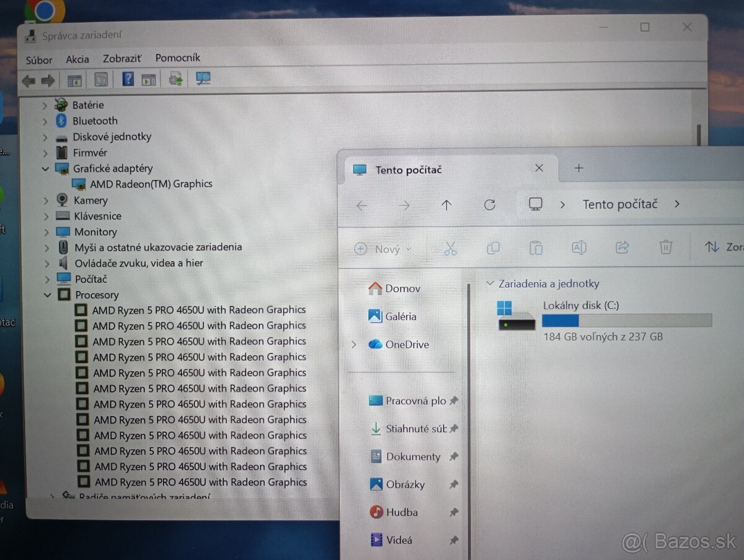
Task: Click the Copy icon in File Explorer toolbar
Action: (x=494, y=248)
